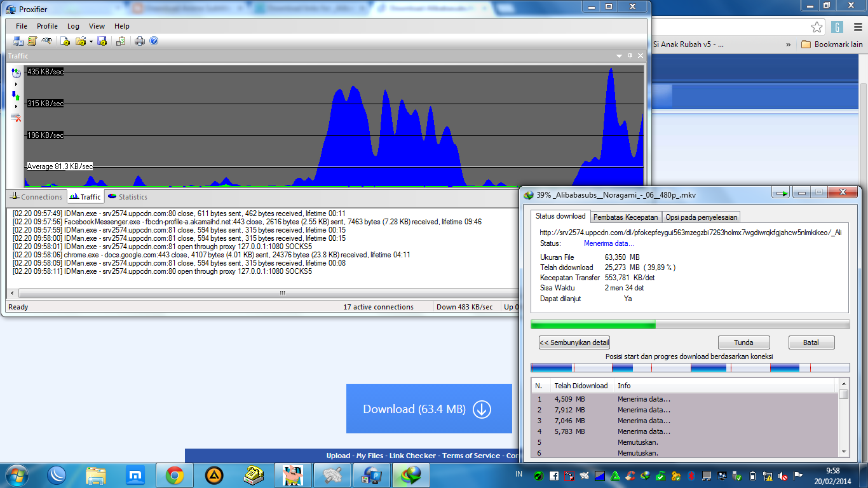Open Traffic pane dropdown triangle
868x488 pixels.
(619, 56)
